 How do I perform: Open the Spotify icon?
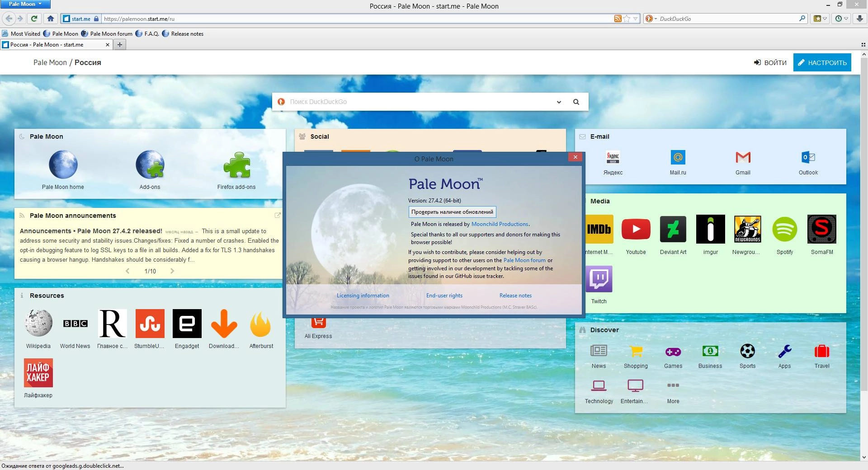(784, 229)
